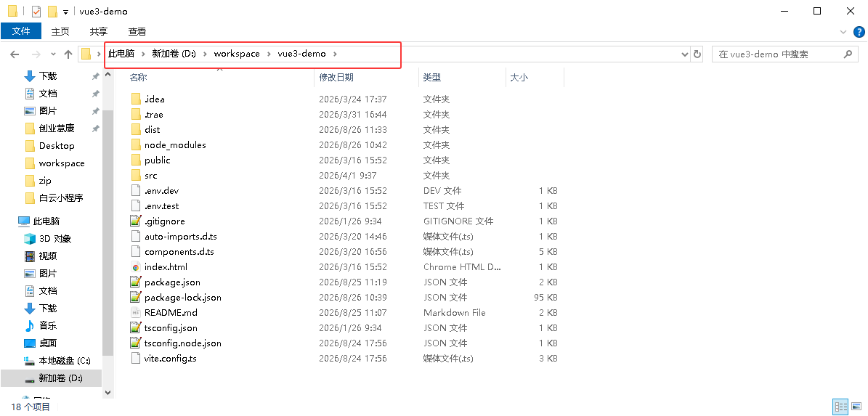Click the tsconfig.json file icon
This screenshot has height=416, width=868.
[136, 328]
